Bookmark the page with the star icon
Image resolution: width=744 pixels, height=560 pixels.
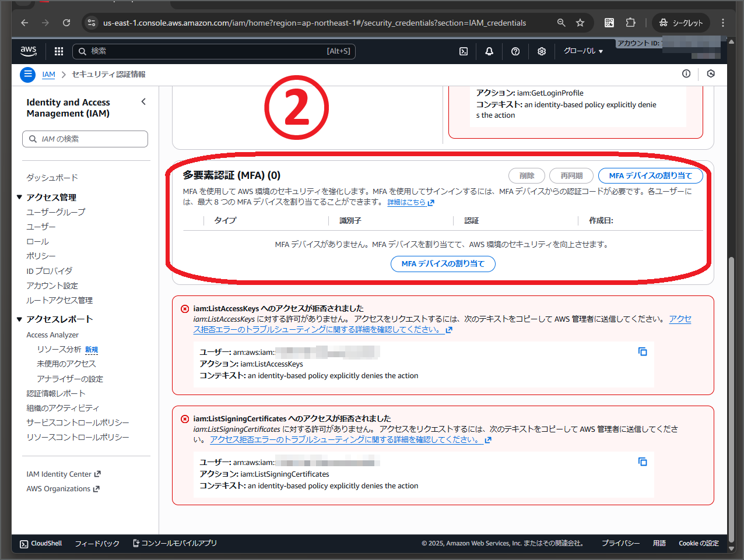click(x=580, y=22)
